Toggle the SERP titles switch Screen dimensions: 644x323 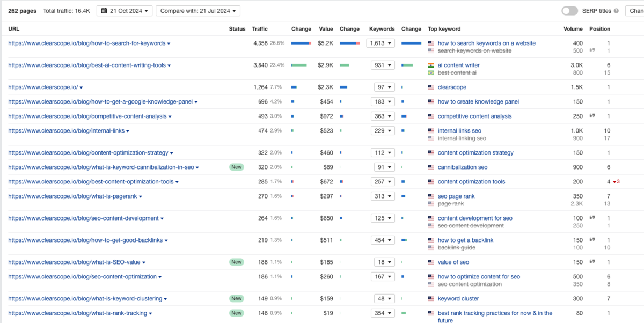[569, 11]
